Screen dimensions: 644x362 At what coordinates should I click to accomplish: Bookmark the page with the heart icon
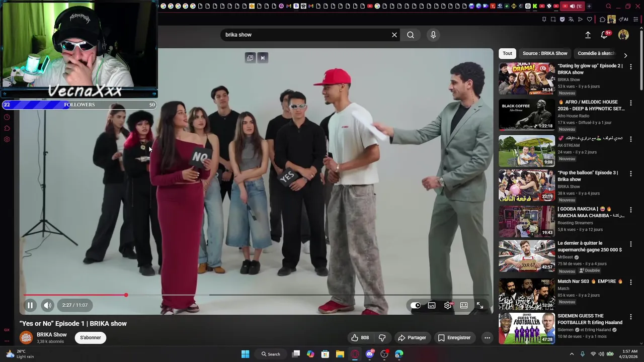pos(589,20)
